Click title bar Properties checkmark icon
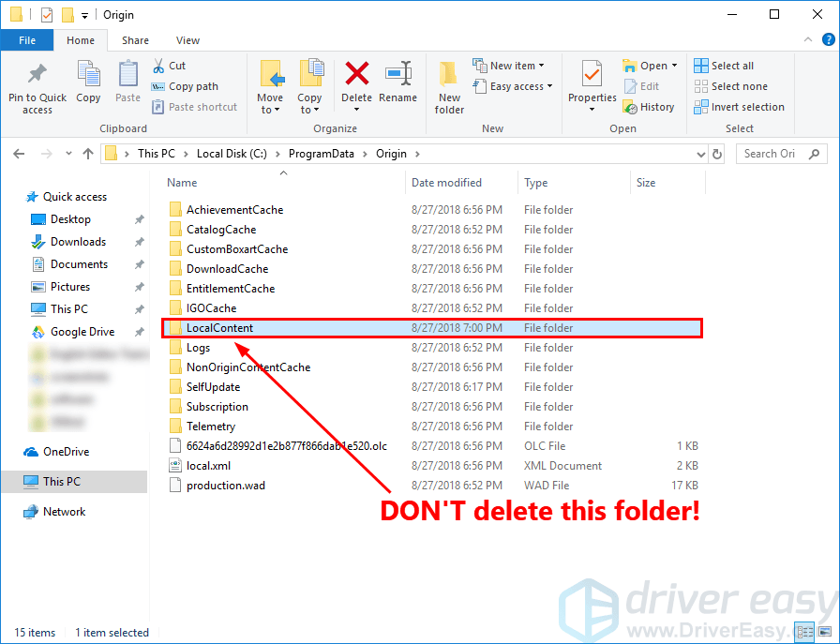Screen dimensions: 840x644 [x=47, y=15]
